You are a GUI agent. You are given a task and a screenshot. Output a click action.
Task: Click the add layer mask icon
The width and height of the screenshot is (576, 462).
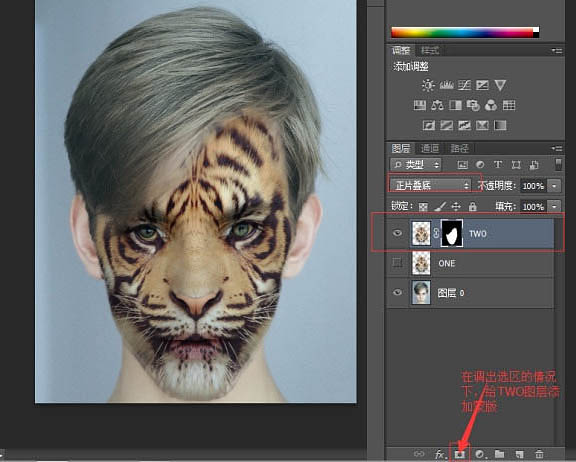(460, 454)
